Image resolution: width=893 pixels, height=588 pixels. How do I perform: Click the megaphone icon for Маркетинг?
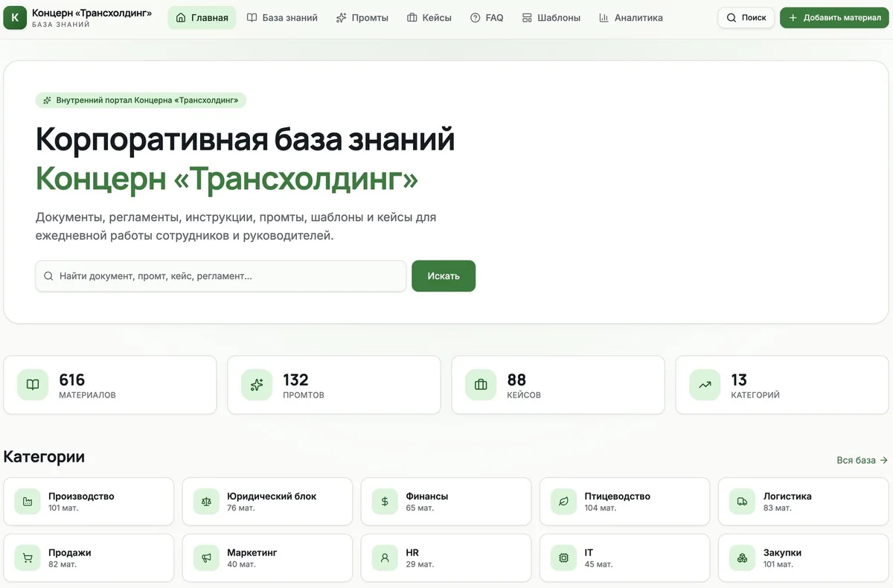coord(206,557)
